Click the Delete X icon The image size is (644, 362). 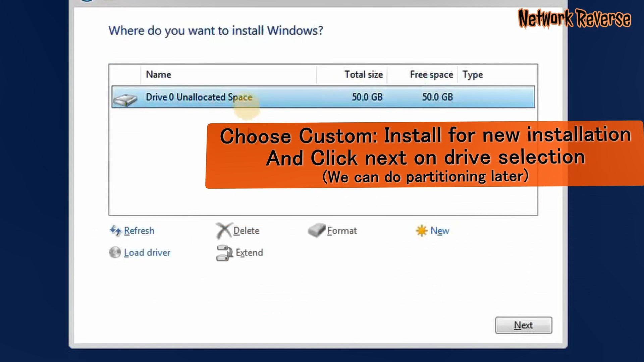224,231
